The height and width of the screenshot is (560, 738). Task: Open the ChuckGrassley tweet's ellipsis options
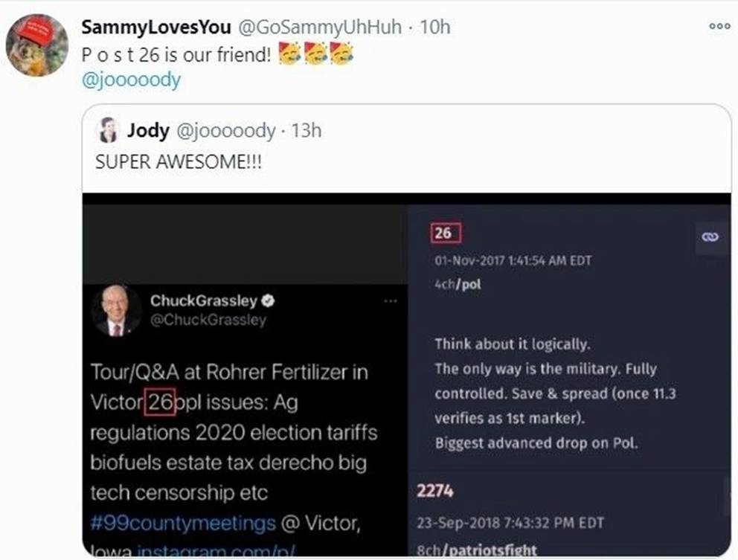[390, 301]
